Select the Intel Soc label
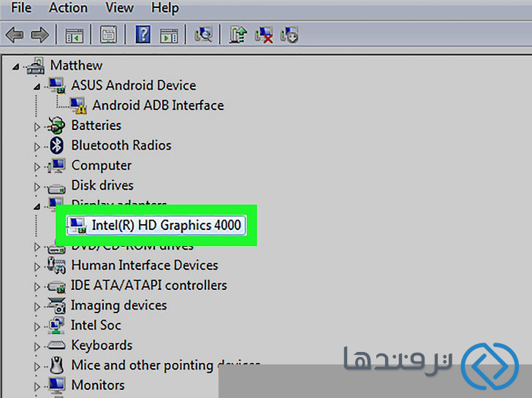532x398 pixels. [x=96, y=325]
